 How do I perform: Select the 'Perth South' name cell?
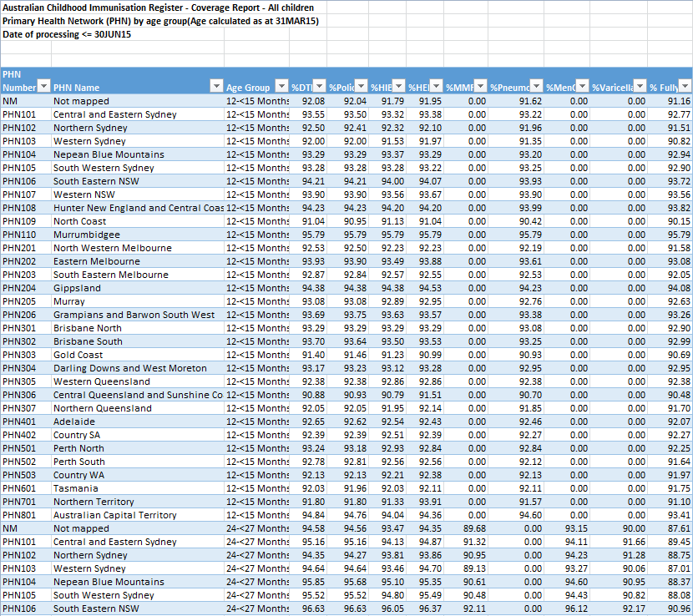pyautogui.click(x=138, y=462)
